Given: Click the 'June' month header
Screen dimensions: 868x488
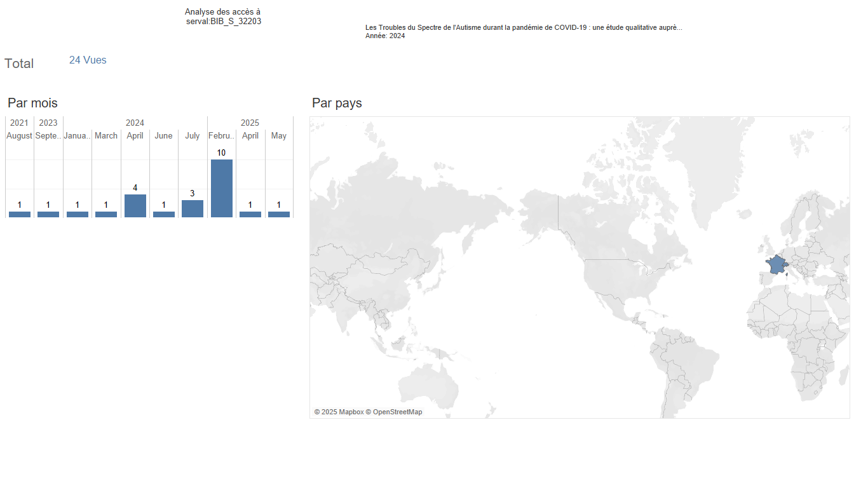Looking at the screenshot, I should point(164,135).
